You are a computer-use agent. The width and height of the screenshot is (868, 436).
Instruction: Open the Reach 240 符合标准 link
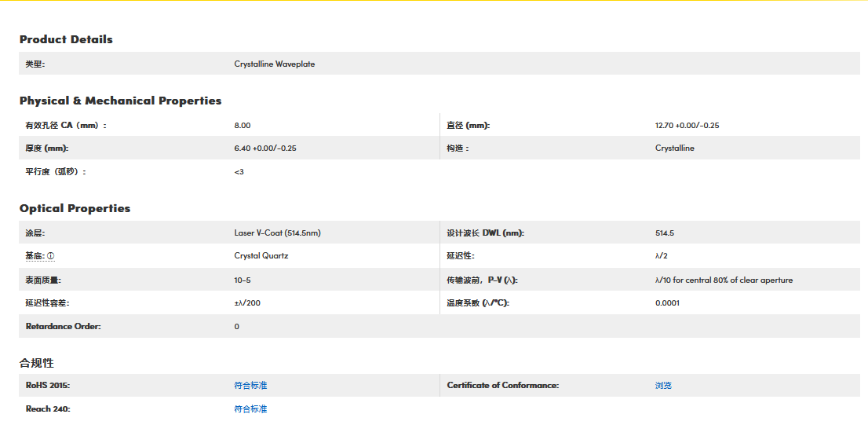pyautogui.click(x=250, y=409)
